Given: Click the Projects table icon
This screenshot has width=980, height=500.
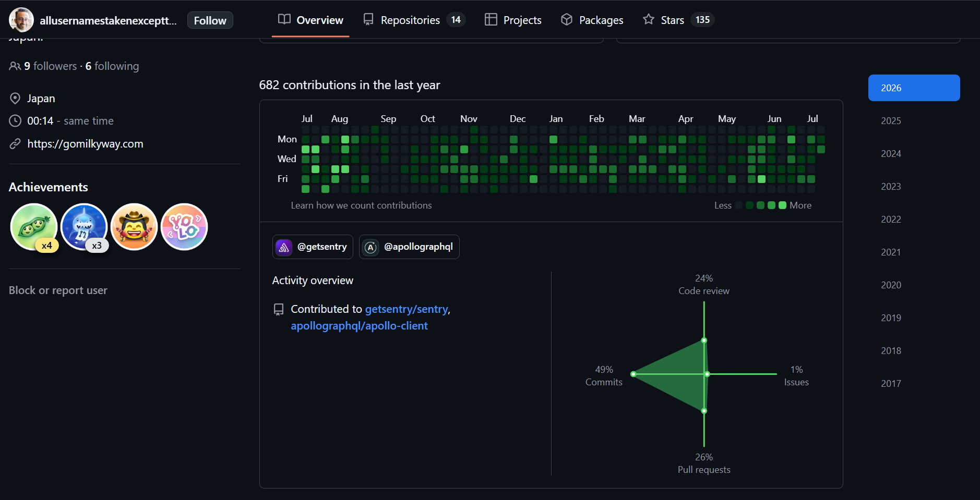Looking at the screenshot, I should pyautogui.click(x=491, y=19).
